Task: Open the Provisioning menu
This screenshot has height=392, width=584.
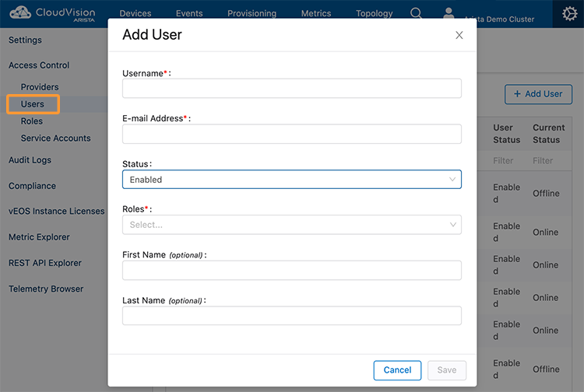Action: [x=252, y=13]
